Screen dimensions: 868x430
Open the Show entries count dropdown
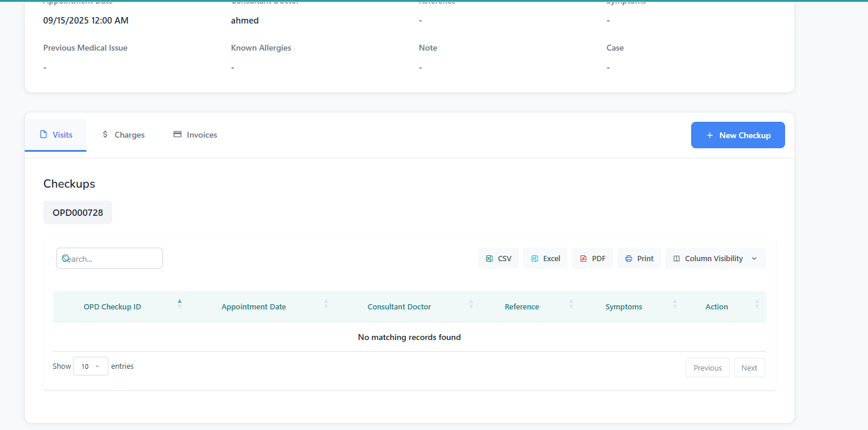(91, 366)
